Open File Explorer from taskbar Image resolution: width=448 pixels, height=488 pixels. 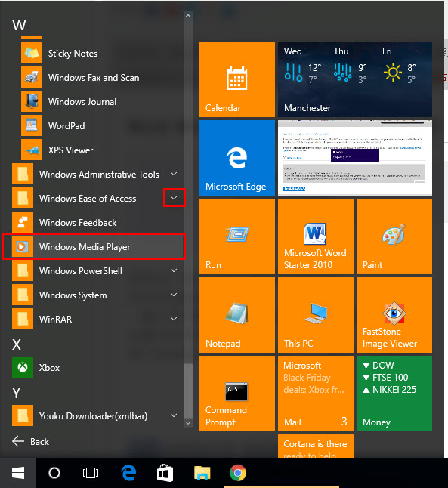(202, 473)
